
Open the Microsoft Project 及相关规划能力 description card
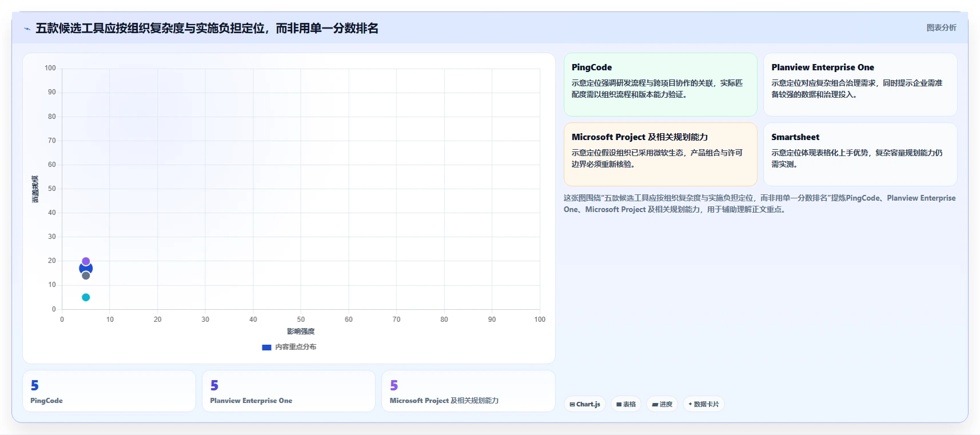(x=660, y=154)
